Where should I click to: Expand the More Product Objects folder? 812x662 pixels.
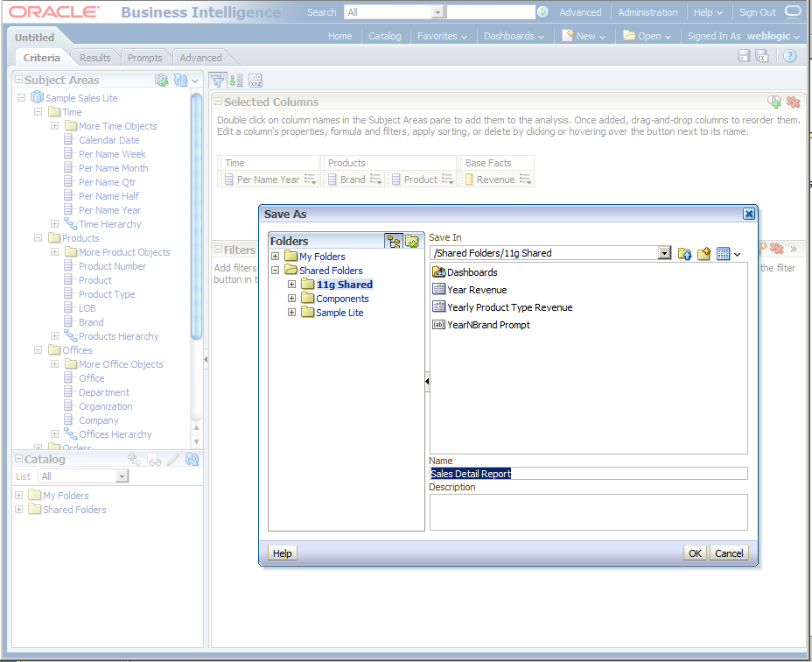[x=53, y=251]
